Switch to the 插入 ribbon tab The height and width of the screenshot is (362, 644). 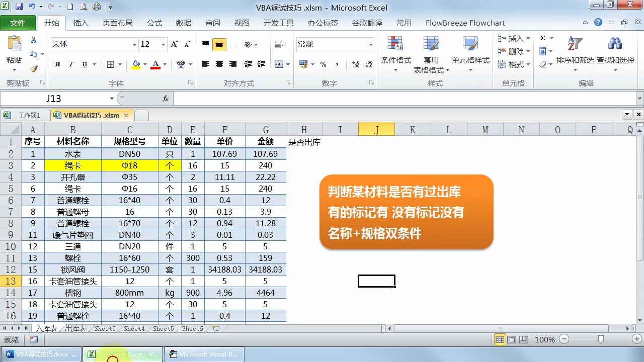[80, 23]
